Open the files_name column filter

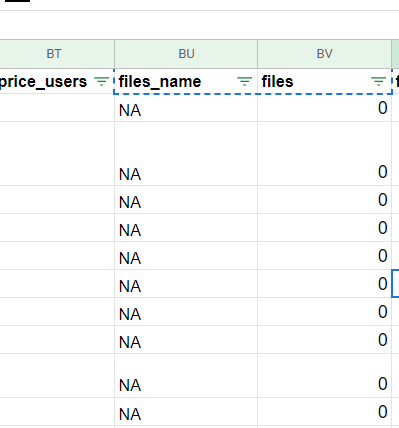(x=244, y=81)
